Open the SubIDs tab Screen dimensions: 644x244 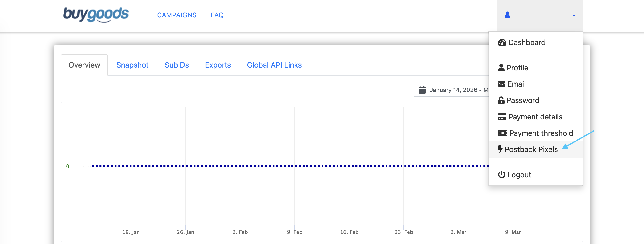pos(176,65)
